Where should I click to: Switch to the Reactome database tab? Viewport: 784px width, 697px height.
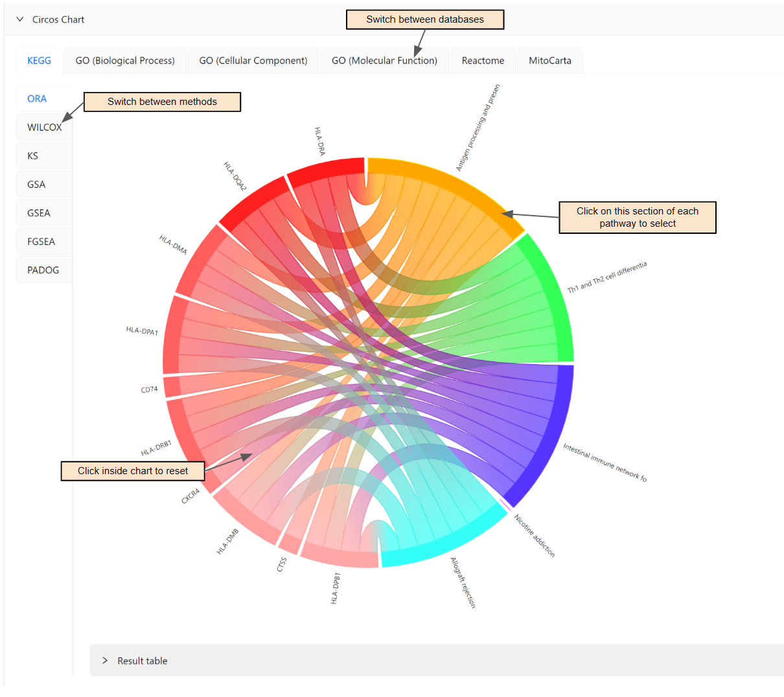[482, 60]
